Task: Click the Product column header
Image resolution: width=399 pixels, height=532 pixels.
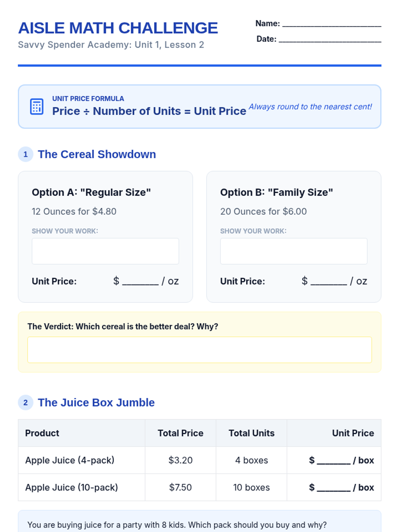Action: 42,433
